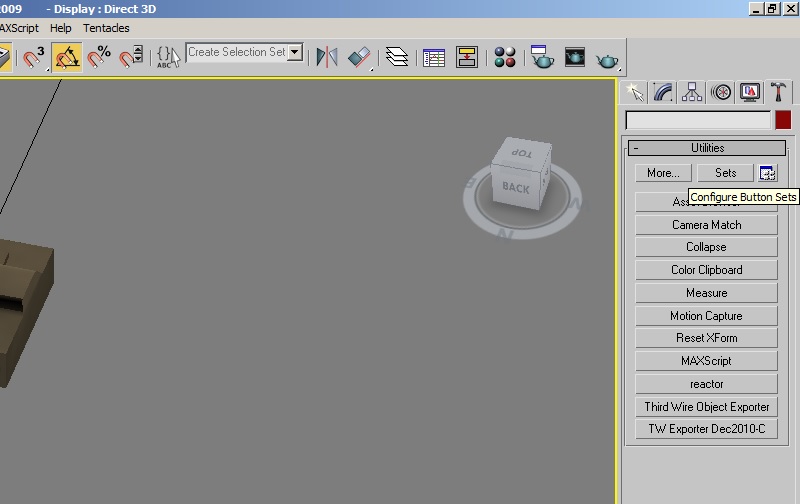Open Curve Editor icon
800x504 pixels.
434,57
